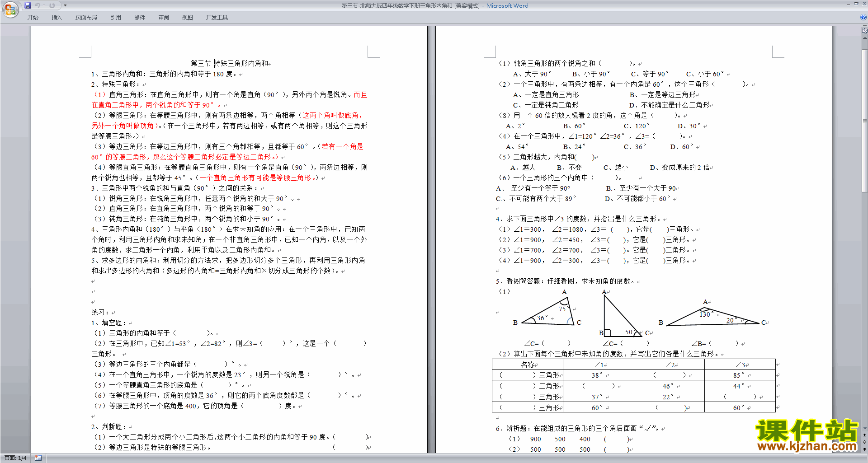This screenshot has width=868, height=463.
Task: Click the vertical scrollbar up arrow
Action: [864, 38]
